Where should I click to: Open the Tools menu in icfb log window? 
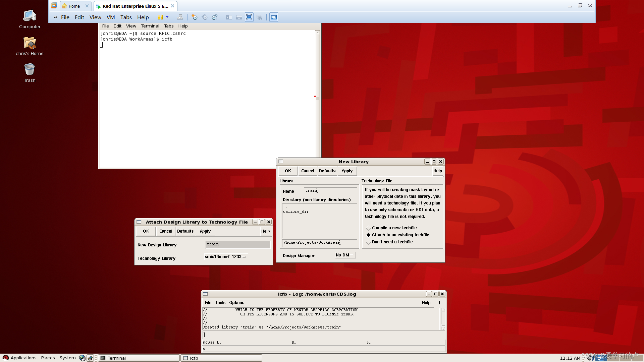point(220,303)
